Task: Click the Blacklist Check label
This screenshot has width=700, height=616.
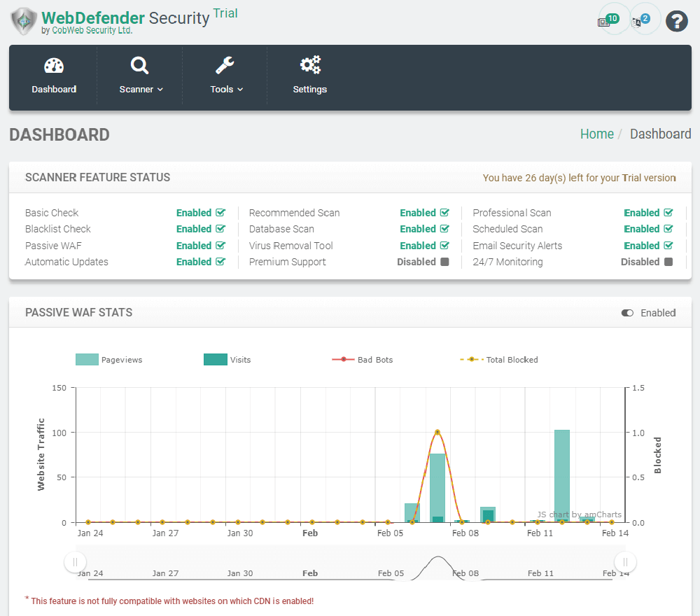Action: (57, 228)
